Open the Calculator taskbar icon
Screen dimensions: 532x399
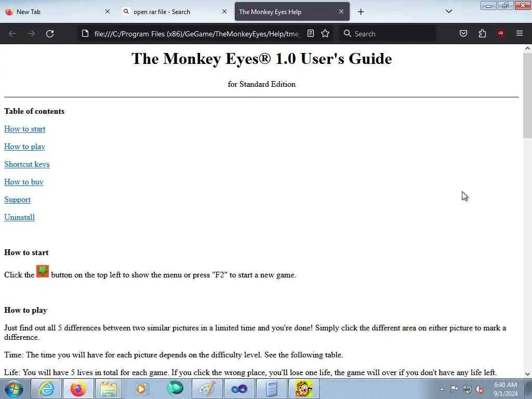(271, 389)
